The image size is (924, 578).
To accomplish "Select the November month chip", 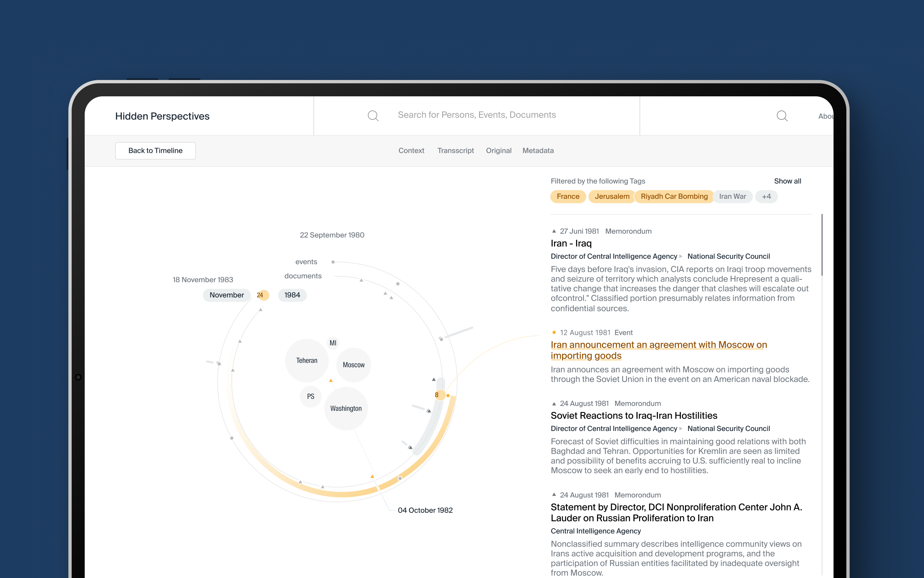I will (227, 295).
